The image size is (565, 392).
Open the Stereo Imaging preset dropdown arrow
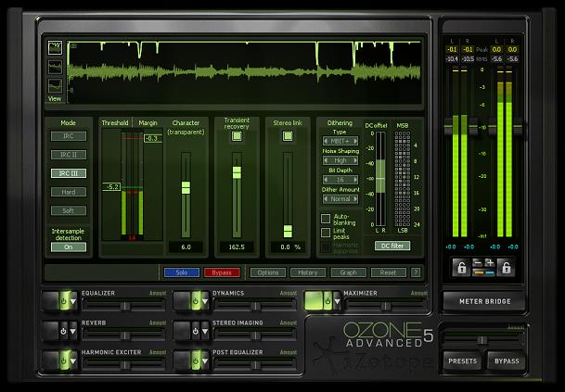(205, 331)
